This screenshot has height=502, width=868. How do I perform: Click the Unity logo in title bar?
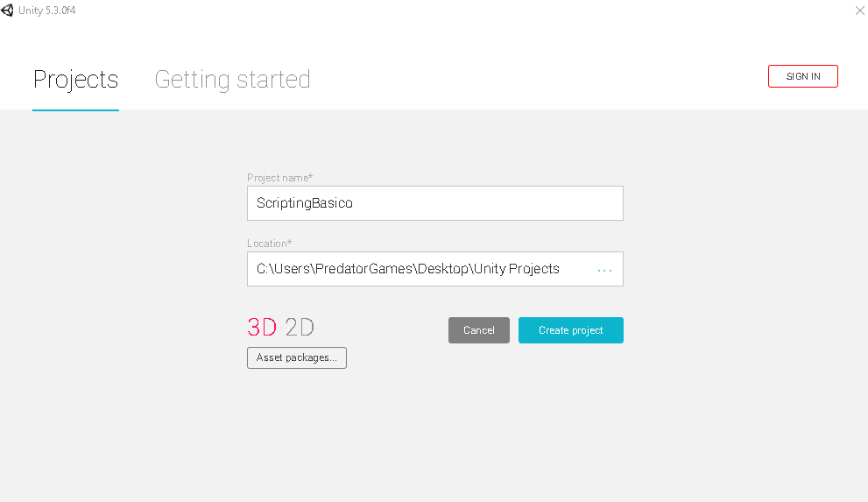coord(7,11)
